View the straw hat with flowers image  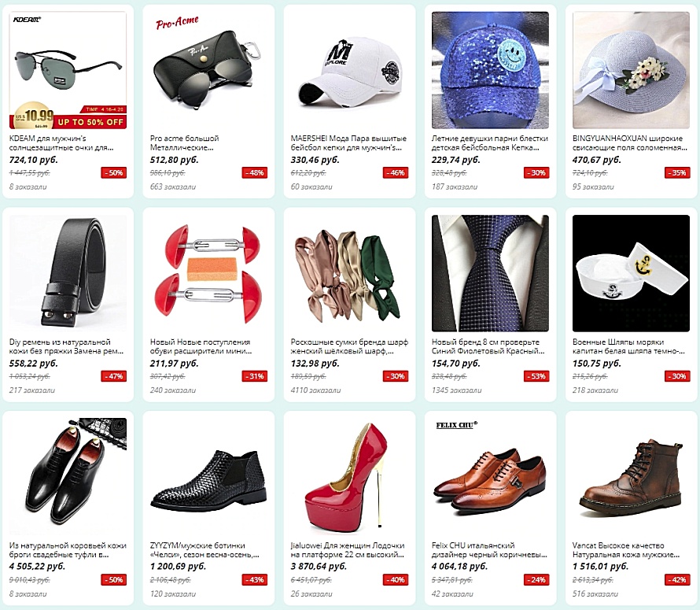631,70
